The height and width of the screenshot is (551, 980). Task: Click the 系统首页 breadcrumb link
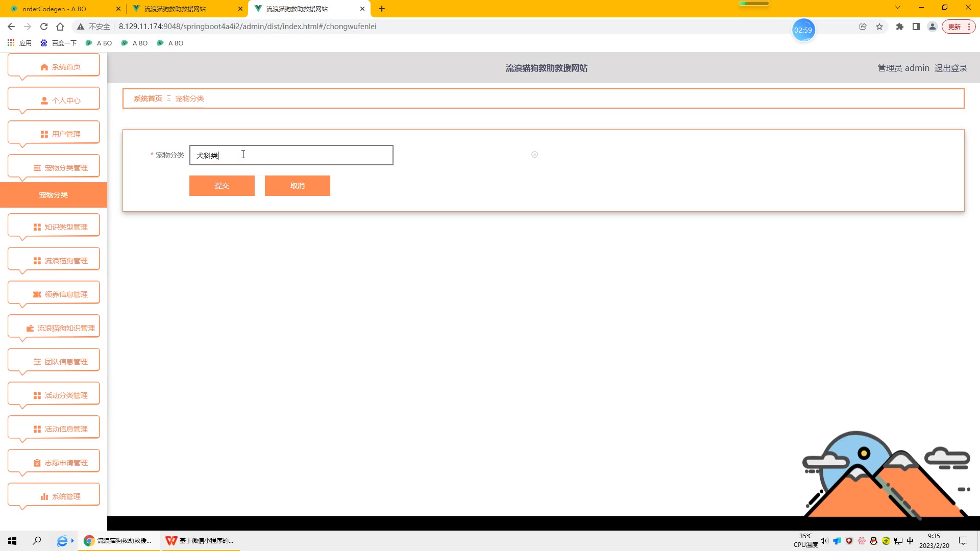coord(148,98)
